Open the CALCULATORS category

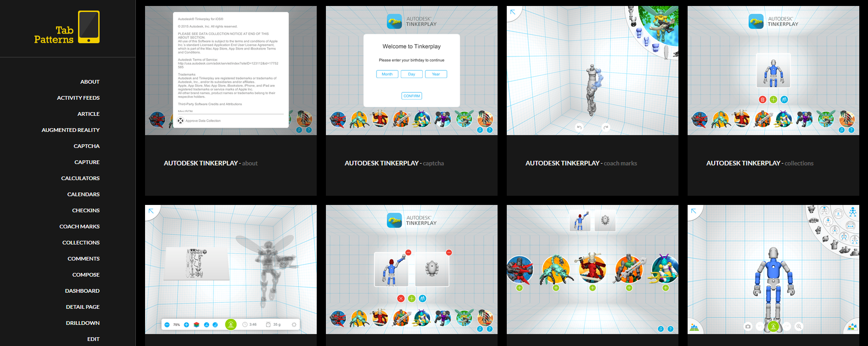click(80, 178)
